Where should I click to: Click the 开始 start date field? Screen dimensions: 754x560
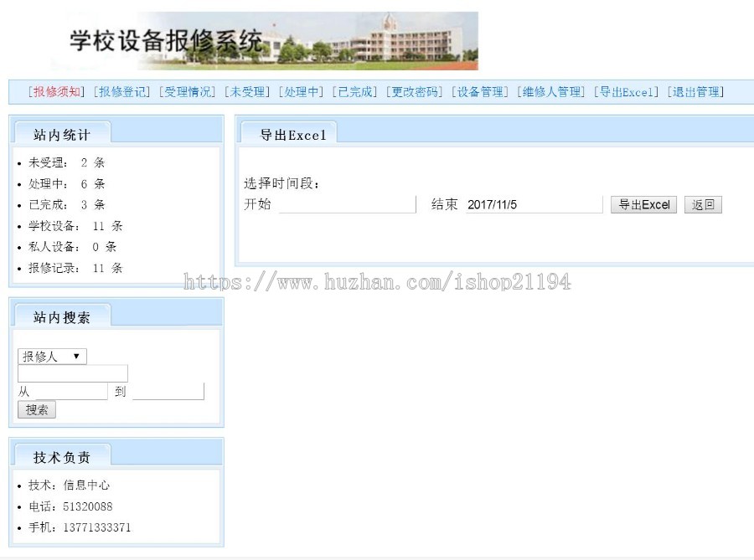[348, 203]
